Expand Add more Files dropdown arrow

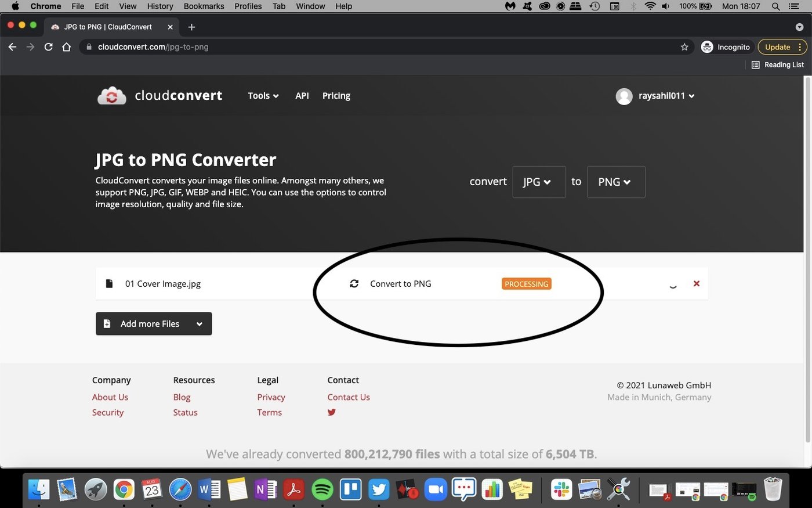200,324
